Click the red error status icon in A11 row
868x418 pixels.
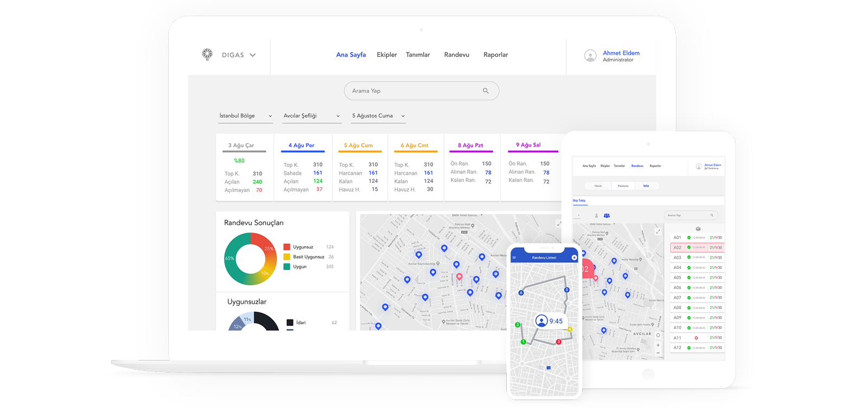tap(696, 338)
